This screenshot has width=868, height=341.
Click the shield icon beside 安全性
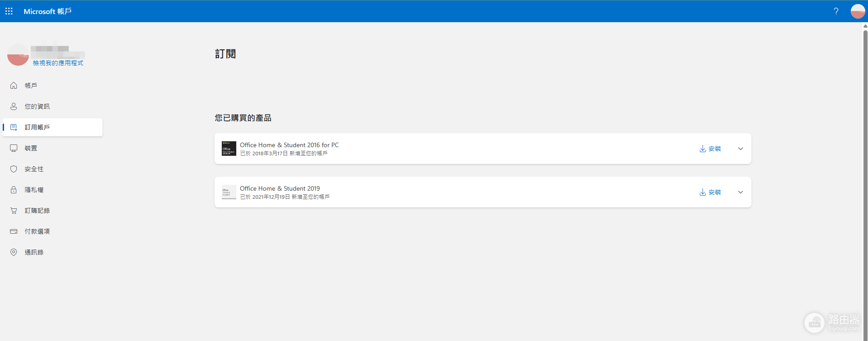point(14,169)
